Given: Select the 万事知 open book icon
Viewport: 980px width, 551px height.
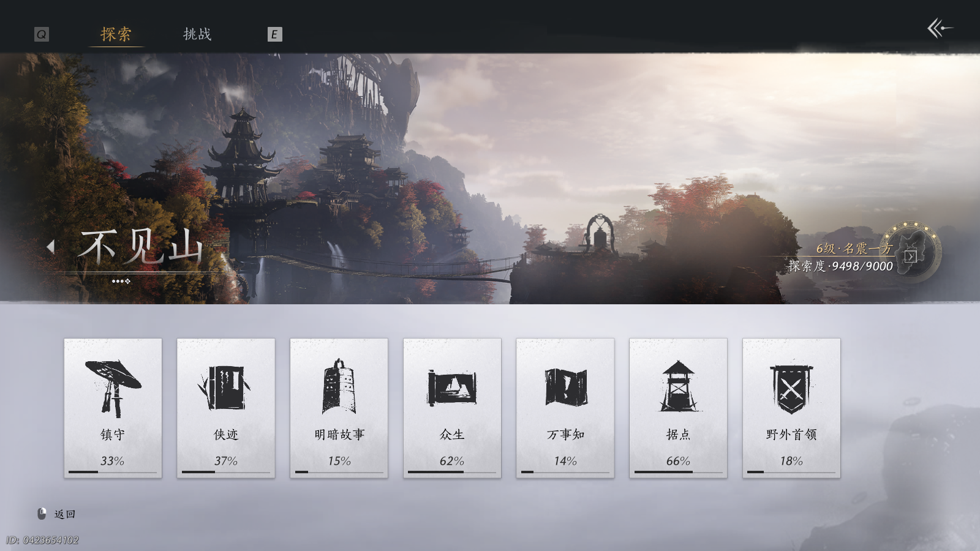Looking at the screenshot, I should click(565, 386).
